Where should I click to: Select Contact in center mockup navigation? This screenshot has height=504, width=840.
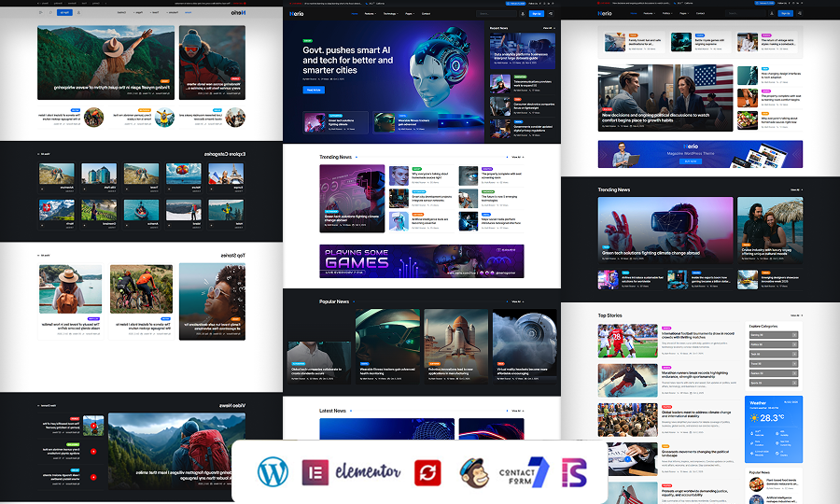[x=426, y=14]
